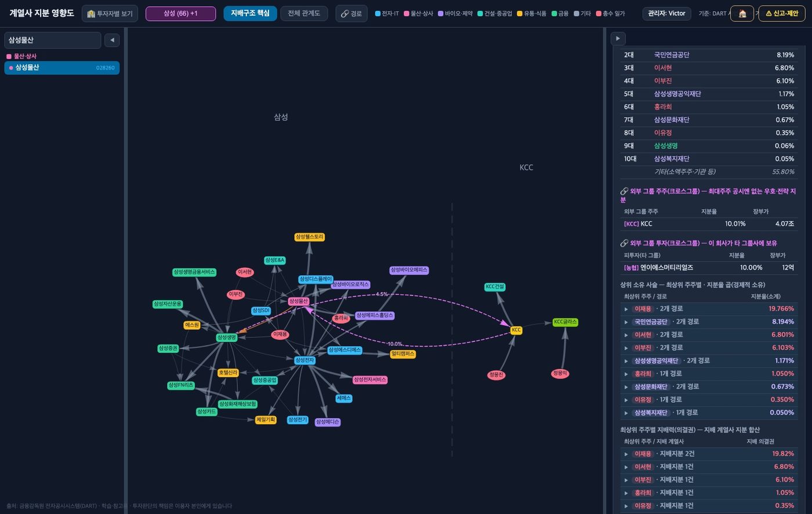Click the KCC건설 node
The width and height of the screenshot is (812, 514).
click(495, 287)
